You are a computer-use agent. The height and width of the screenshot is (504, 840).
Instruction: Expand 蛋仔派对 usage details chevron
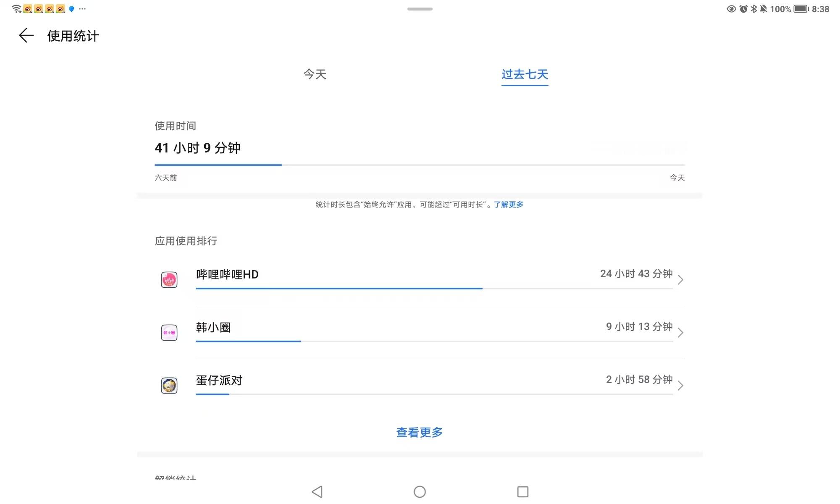[x=681, y=386]
